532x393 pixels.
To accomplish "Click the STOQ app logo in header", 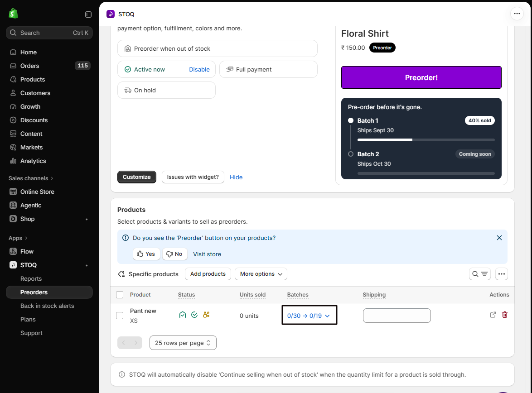I will (111, 14).
